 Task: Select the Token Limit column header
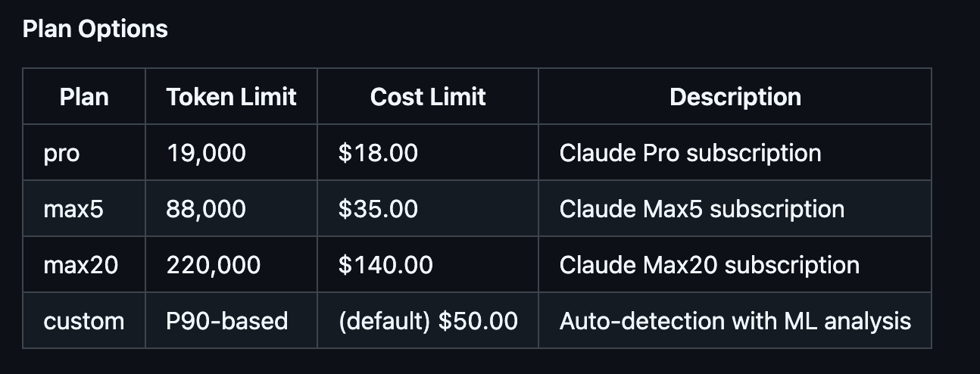tap(232, 97)
